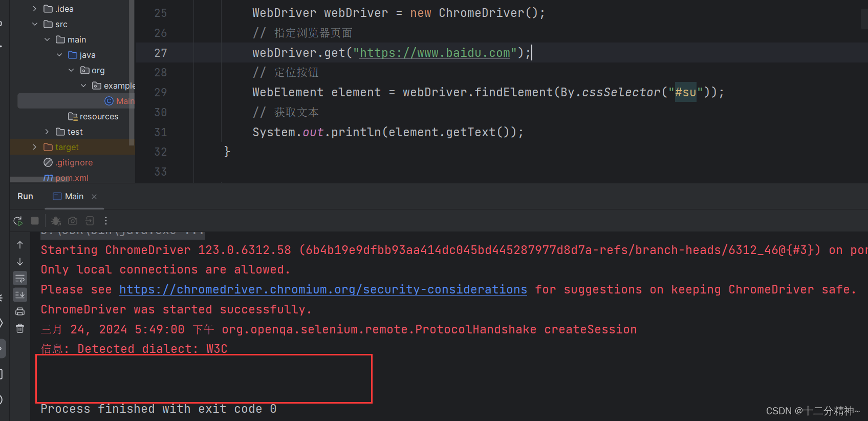Rerun the Main run configuration

coord(18,221)
